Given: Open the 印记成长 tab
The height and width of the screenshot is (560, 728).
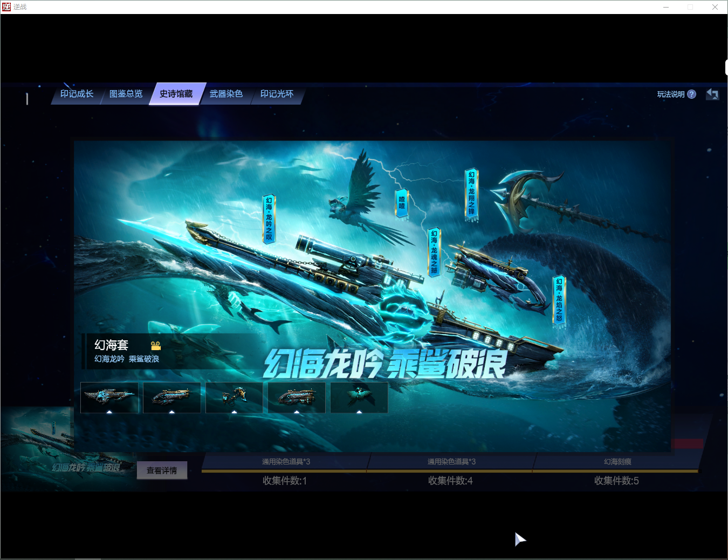Looking at the screenshot, I should click(77, 94).
